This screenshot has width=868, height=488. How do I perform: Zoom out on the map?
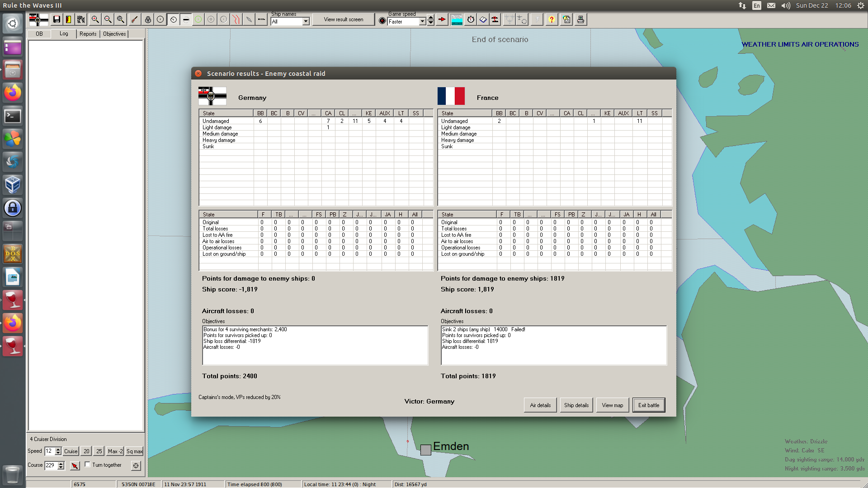click(x=108, y=19)
